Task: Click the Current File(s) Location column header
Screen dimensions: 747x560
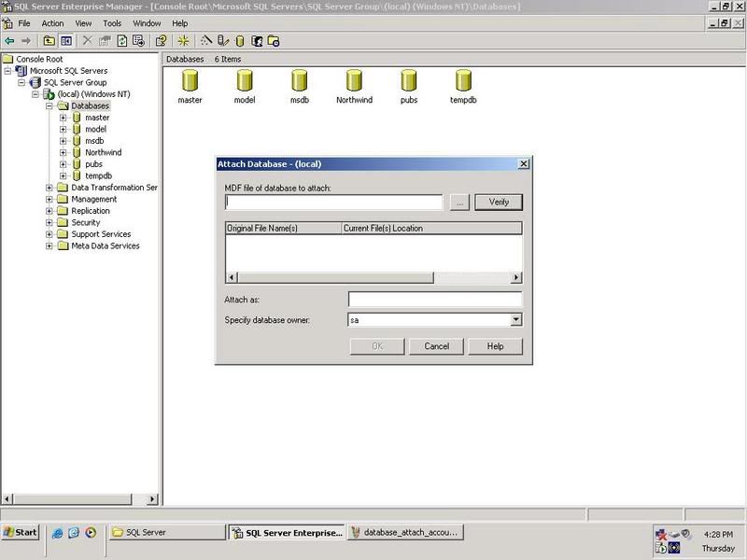Action: click(431, 229)
